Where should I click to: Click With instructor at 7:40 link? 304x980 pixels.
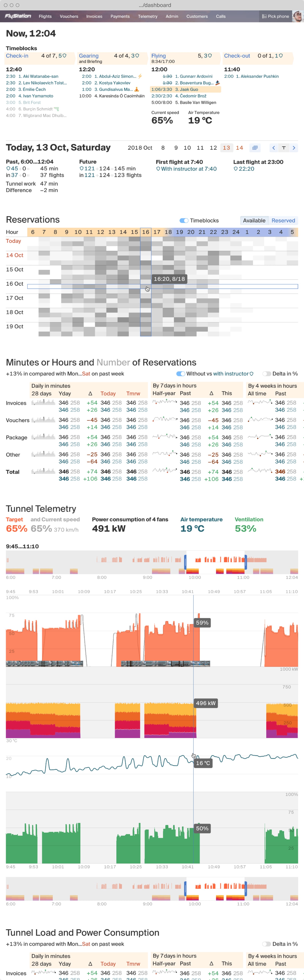pyautogui.click(x=186, y=169)
